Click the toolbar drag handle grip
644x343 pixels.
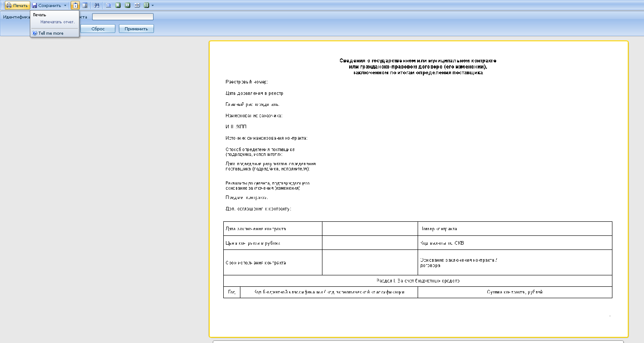pos(2,5)
